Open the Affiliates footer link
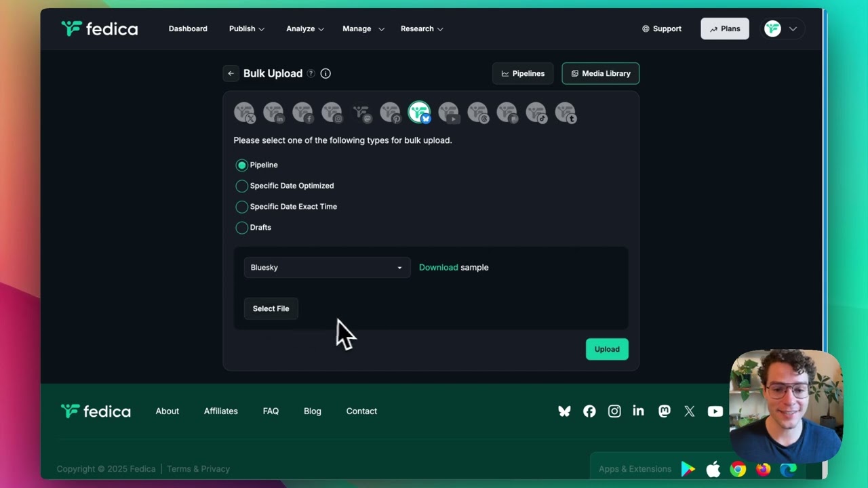 (x=221, y=411)
